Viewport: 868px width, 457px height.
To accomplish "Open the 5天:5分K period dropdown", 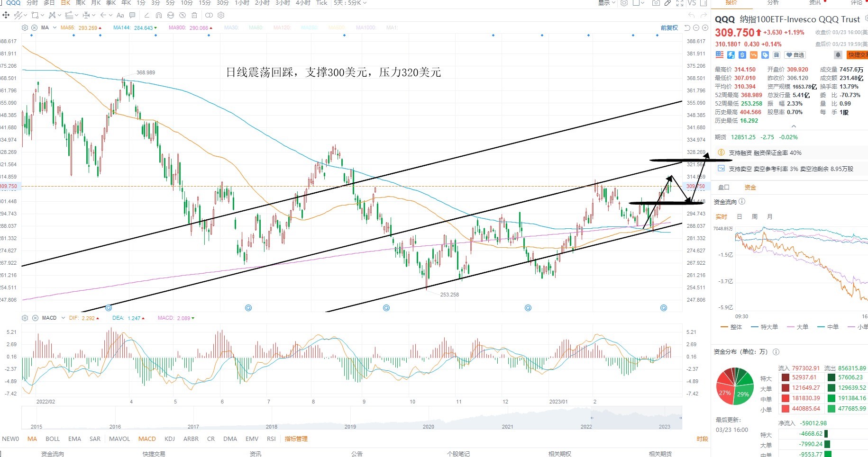I will coord(350,3).
